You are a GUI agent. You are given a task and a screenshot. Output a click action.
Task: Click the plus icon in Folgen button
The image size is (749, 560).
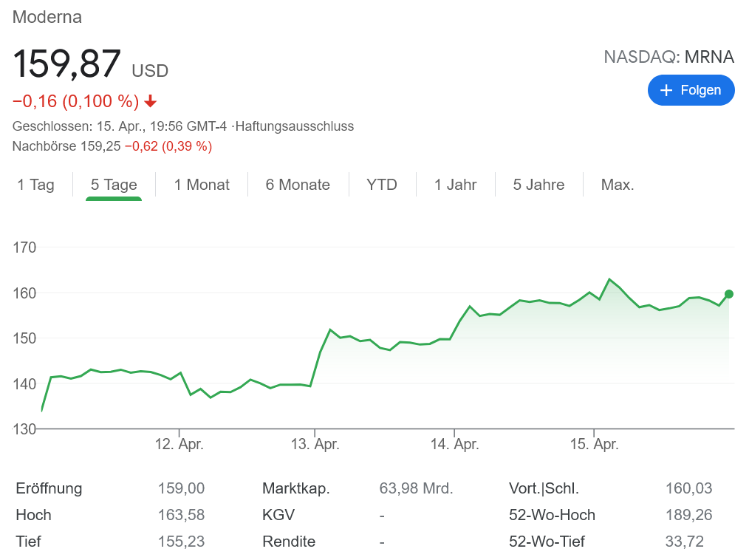point(666,90)
